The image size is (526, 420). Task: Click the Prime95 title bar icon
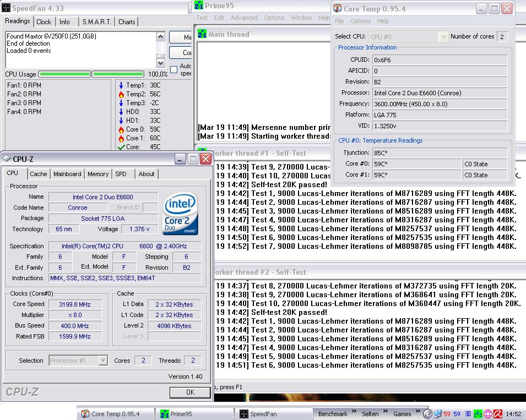[199, 5]
